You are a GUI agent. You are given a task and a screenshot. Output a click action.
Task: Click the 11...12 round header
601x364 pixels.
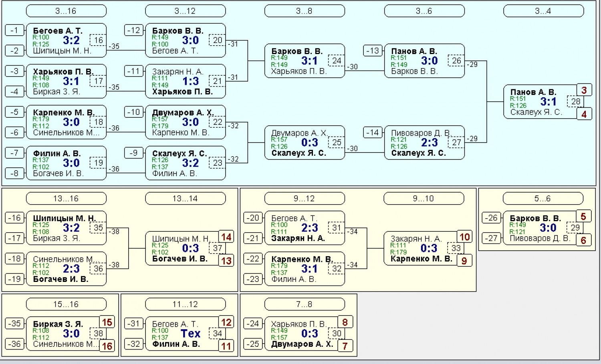coord(186,304)
